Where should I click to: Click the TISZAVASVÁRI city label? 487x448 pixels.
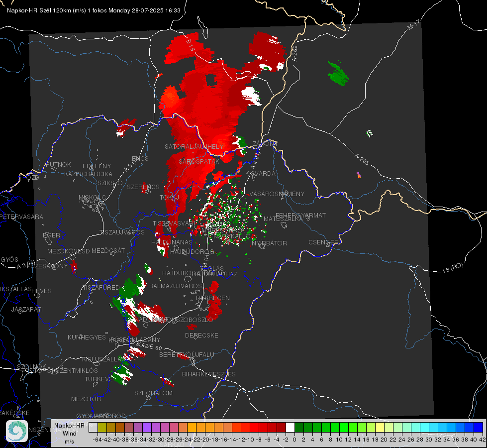tap(174, 223)
